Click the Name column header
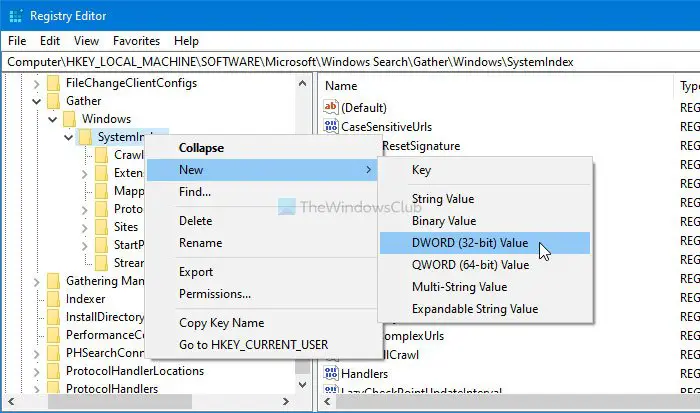 [496, 86]
